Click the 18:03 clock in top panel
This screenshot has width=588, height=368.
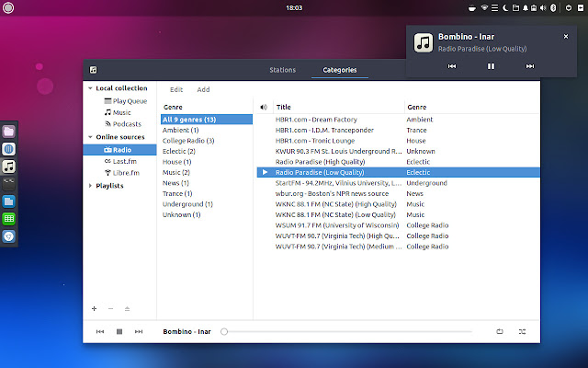point(294,8)
